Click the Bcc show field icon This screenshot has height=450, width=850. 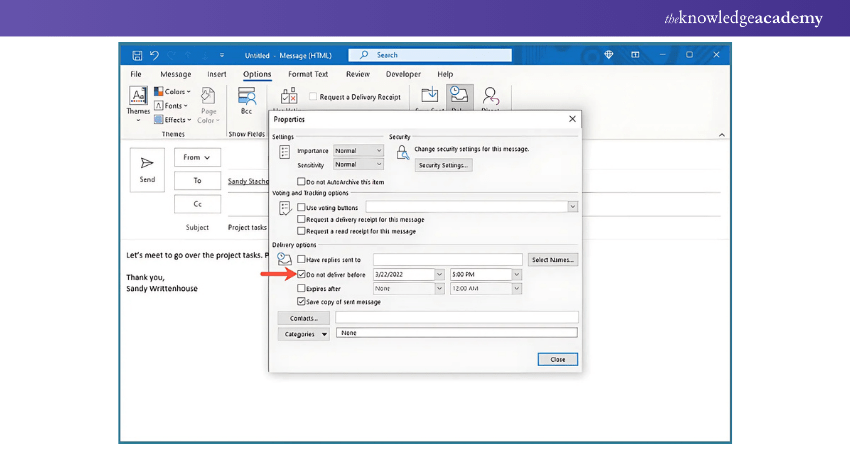coord(245,96)
